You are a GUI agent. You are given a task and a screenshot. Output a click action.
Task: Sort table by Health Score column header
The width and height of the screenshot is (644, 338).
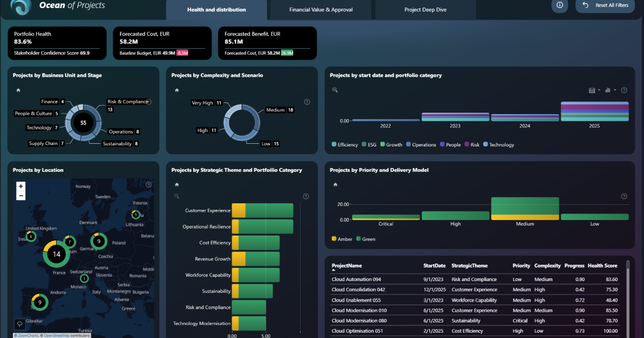602,266
